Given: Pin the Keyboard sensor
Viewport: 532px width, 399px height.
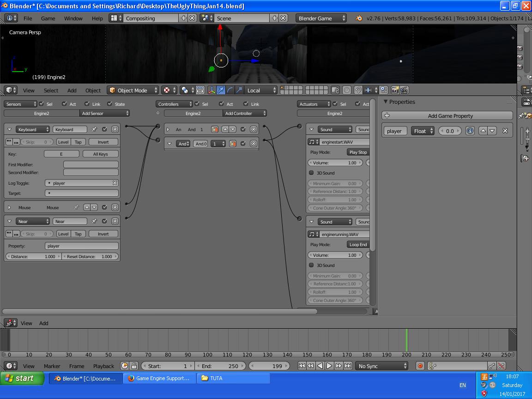Looking at the screenshot, I should pos(94,129).
